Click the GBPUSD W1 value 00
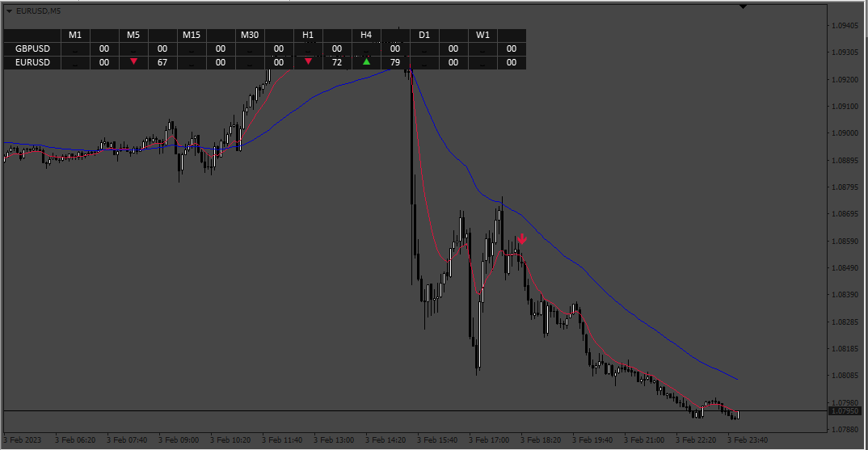Screen dimensions: 868x450 point(512,48)
